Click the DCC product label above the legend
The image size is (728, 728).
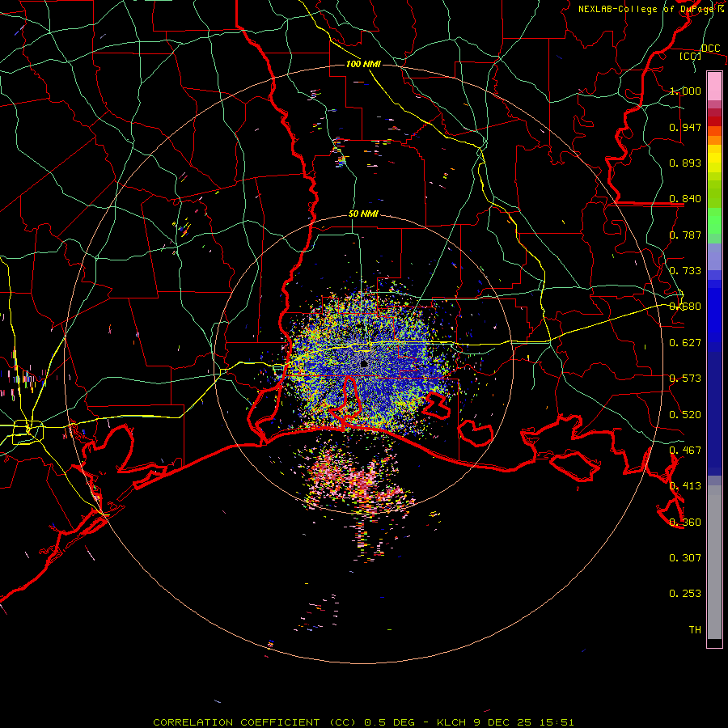710,49
